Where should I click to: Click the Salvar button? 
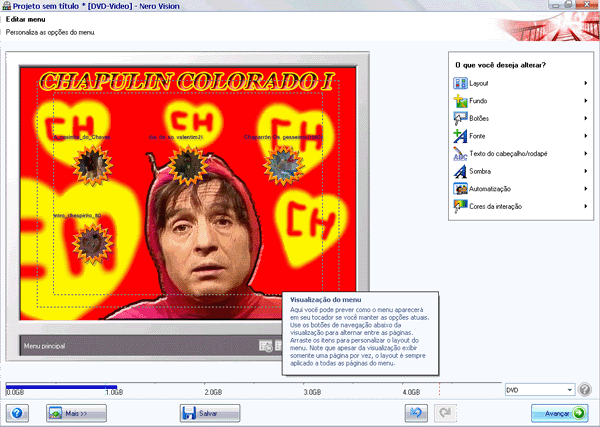(210, 412)
